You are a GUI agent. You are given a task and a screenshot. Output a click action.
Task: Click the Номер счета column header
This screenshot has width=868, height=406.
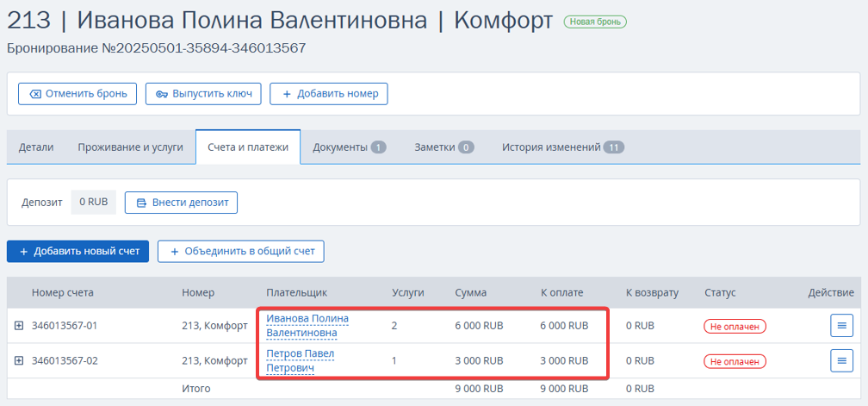[x=63, y=292]
